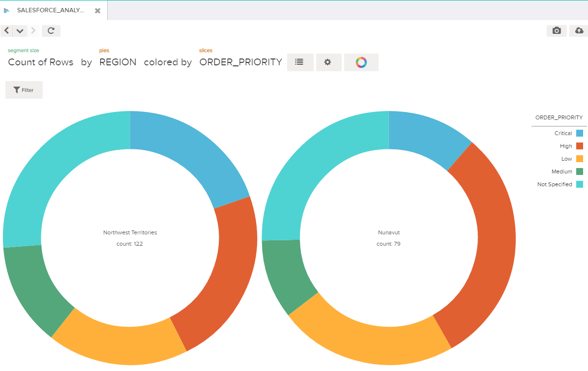Click the Nunavut center label
Image resolution: width=588 pixels, height=371 pixels.
(x=389, y=232)
